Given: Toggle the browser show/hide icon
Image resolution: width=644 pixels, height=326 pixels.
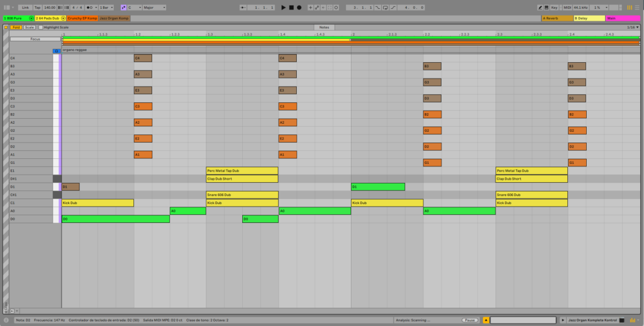Looking at the screenshot, I should (x=6, y=8).
